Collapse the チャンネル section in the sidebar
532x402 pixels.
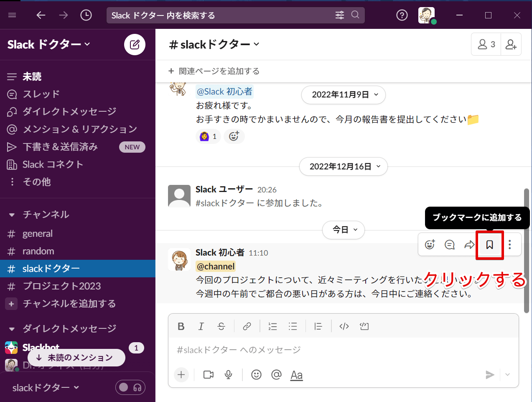click(x=11, y=214)
